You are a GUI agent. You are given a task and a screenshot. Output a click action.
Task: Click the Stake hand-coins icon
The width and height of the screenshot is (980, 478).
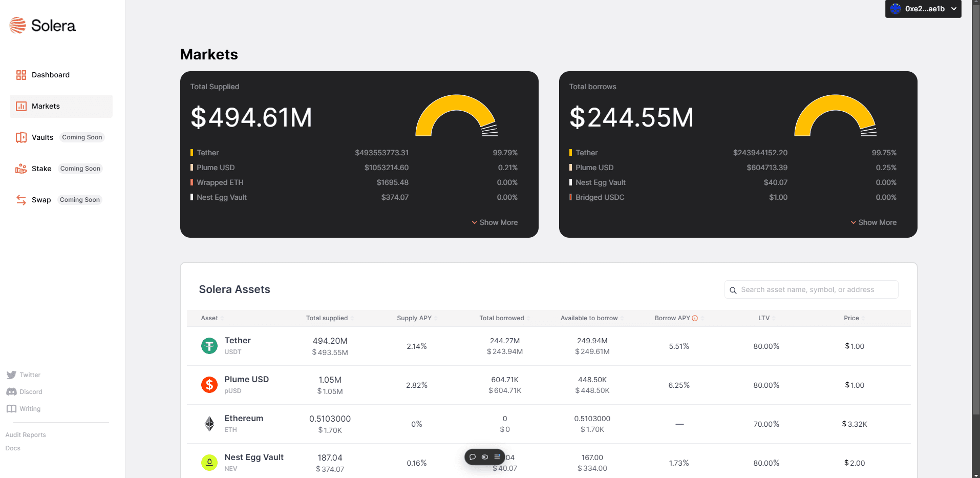click(x=21, y=169)
